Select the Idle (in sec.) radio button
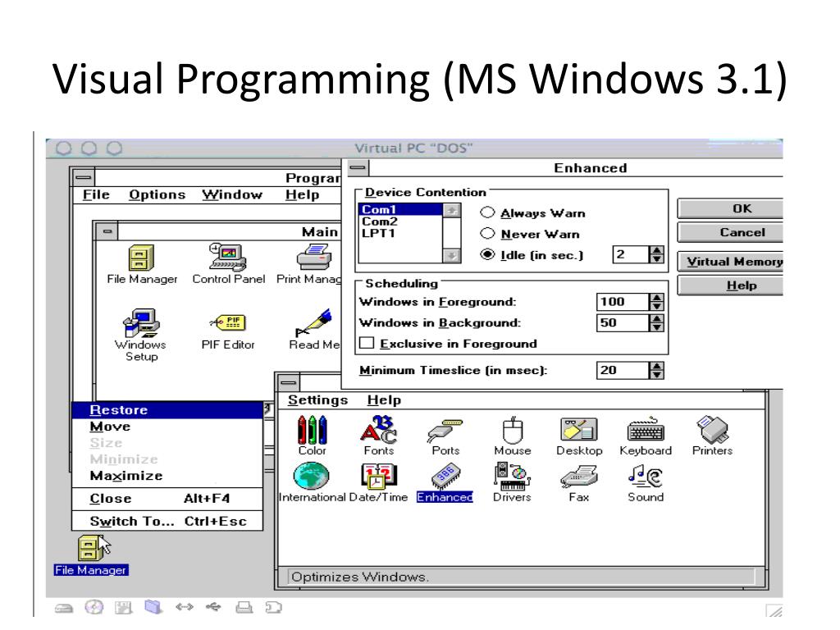This screenshot has width=840, height=630. point(487,254)
